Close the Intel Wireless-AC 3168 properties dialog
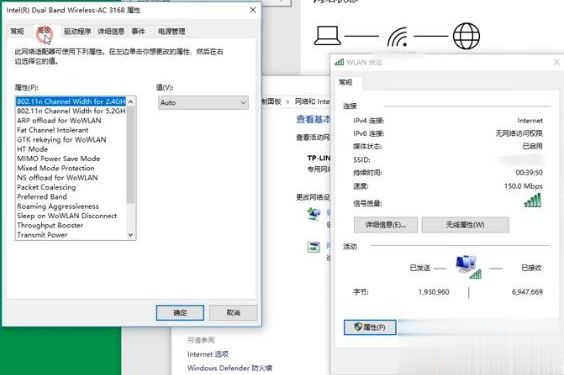This screenshot has height=375, width=564. [x=253, y=10]
